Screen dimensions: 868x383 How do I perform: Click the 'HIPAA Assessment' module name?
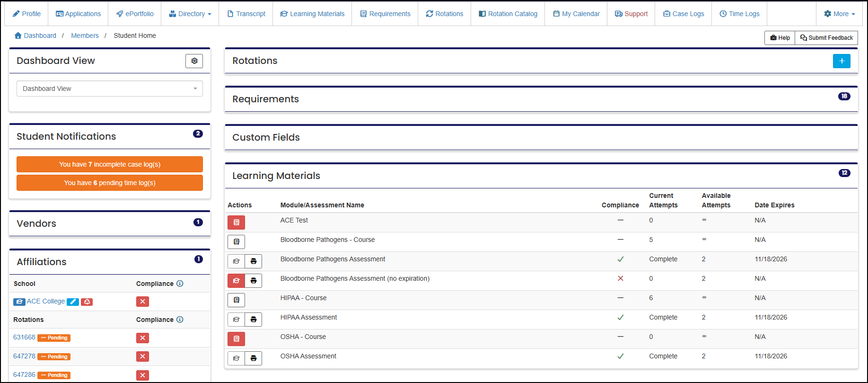(308, 317)
